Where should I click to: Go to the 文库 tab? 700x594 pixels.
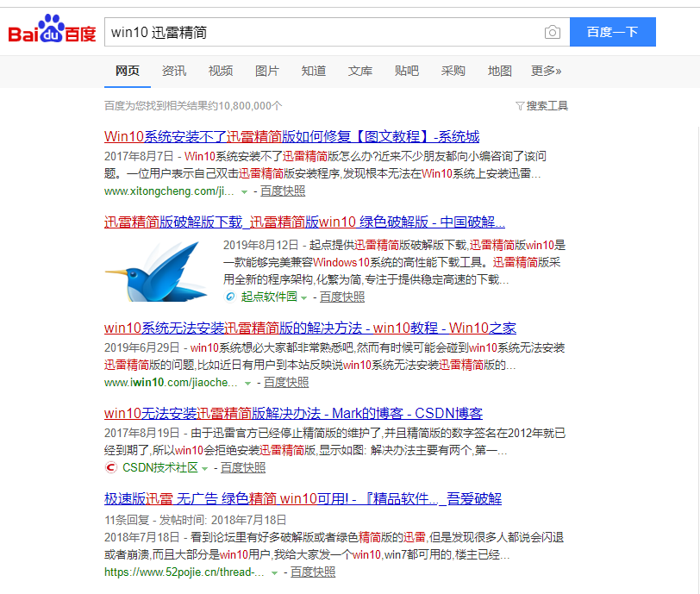coord(359,71)
